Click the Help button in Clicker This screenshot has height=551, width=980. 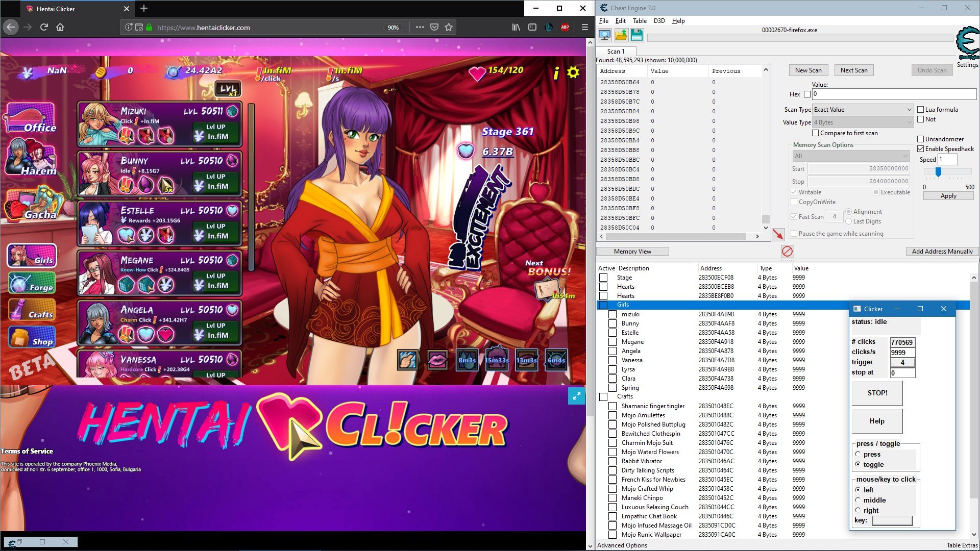point(877,421)
